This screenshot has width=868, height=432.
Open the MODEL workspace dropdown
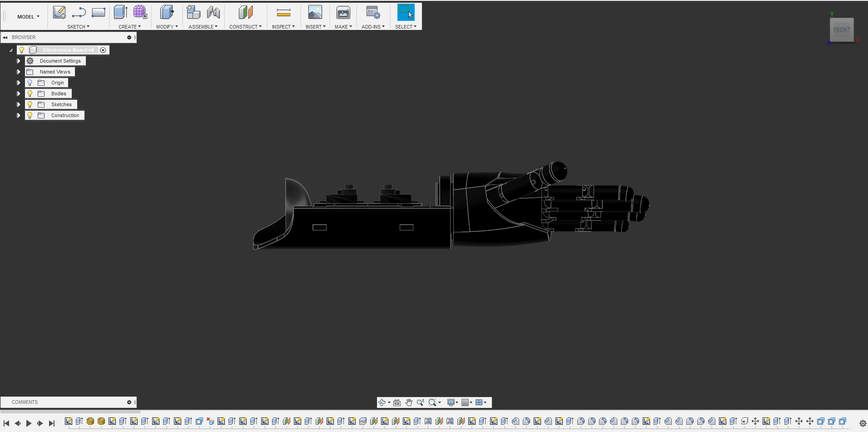(x=28, y=17)
